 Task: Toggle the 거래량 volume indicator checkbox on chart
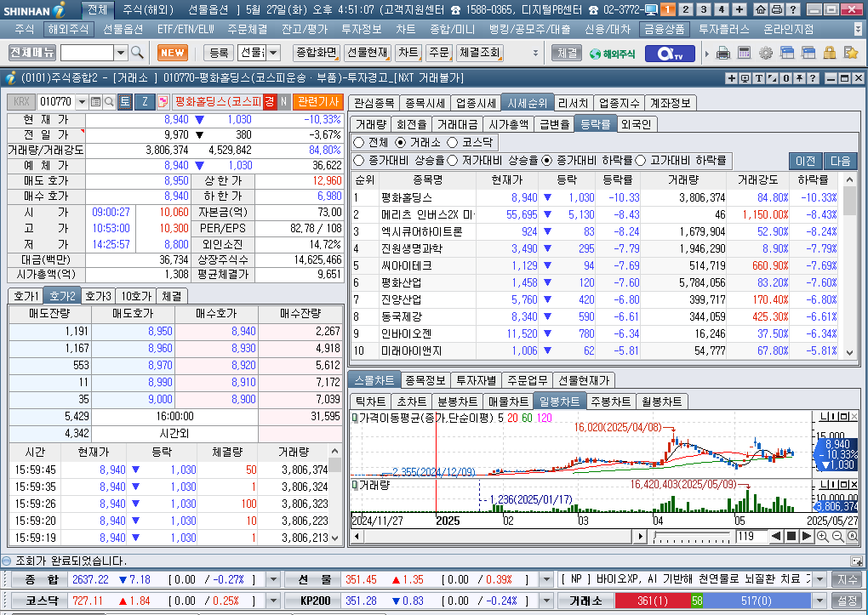pos(355,485)
